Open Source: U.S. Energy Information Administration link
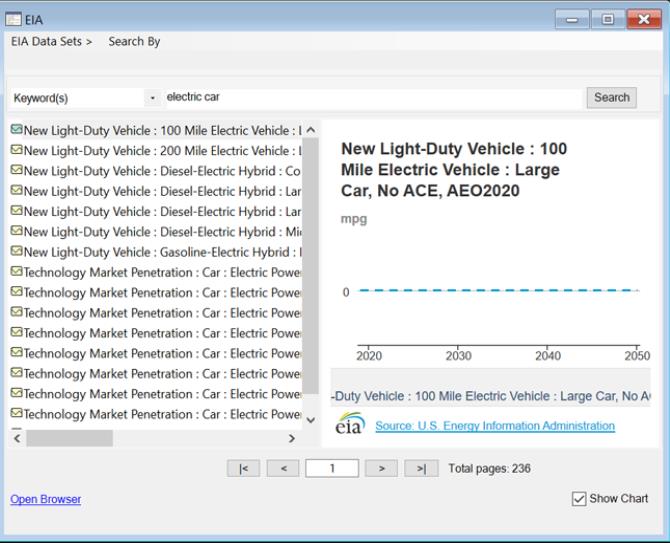Screen dimensions: 670x543 click(x=495, y=426)
